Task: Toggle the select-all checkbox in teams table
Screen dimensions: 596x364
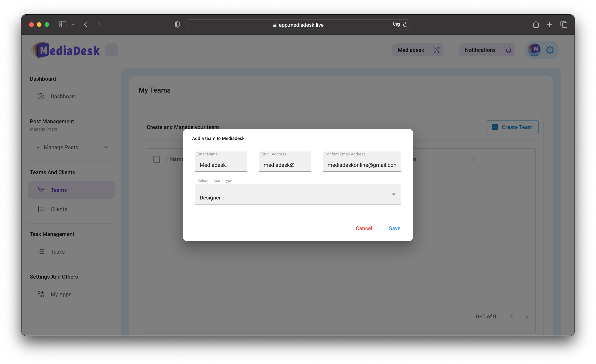Action: (157, 159)
